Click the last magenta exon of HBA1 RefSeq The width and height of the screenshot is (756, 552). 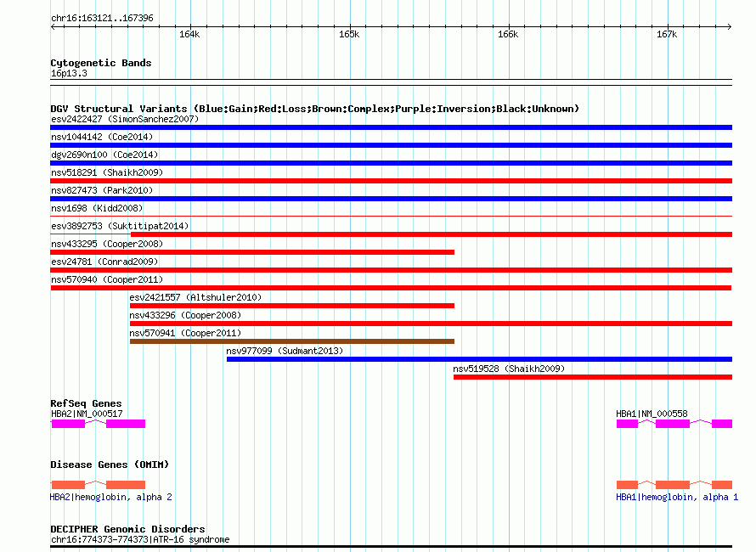click(722, 424)
